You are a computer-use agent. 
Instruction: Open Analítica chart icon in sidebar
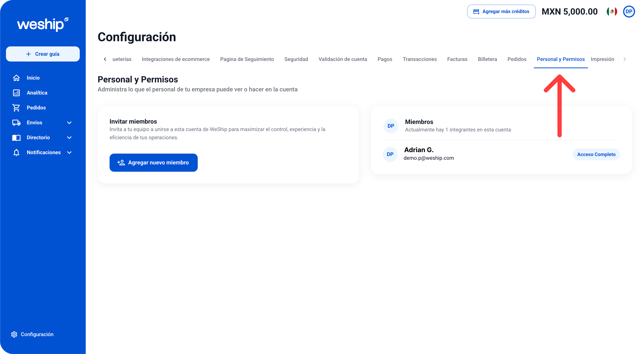[x=16, y=93]
